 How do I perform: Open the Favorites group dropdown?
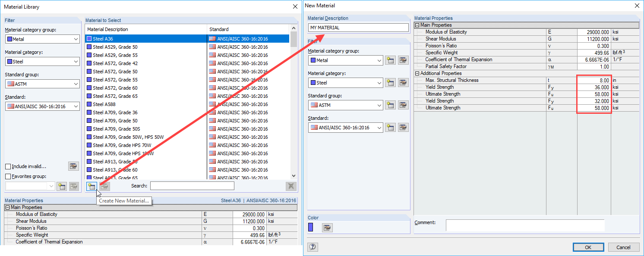pyautogui.click(x=52, y=187)
